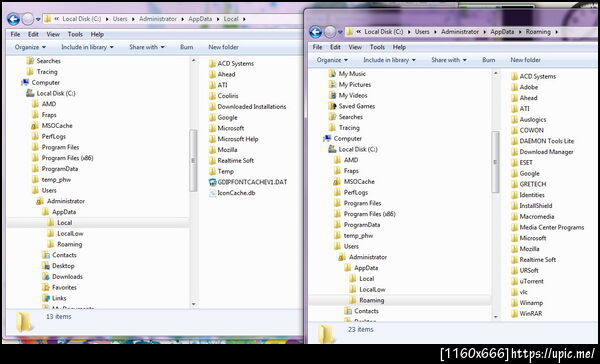The width and height of the screenshot is (600, 364).
Task: Open Organize dropdown in Roaming window
Action: (x=332, y=60)
